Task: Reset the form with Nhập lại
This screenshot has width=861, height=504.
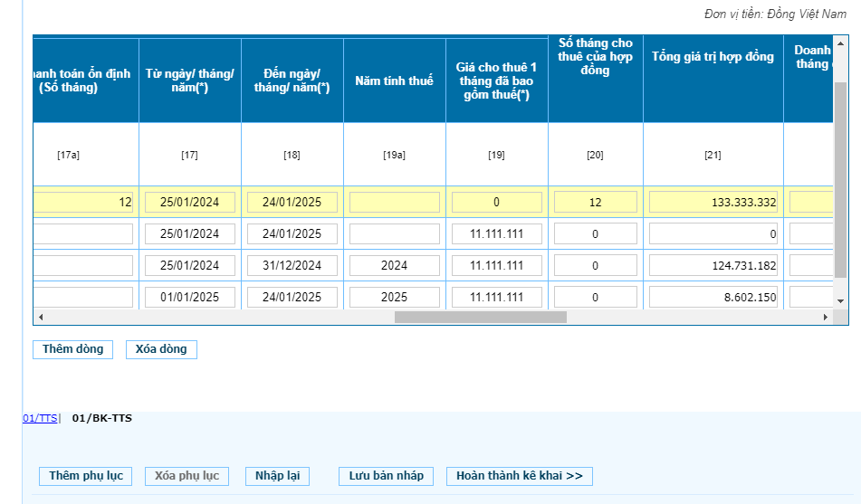Action: click(x=277, y=476)
